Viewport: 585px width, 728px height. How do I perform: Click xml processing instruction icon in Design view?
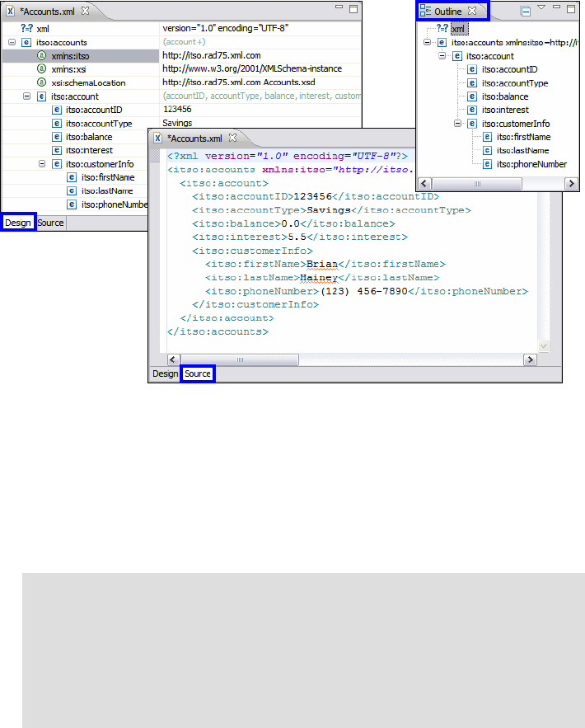tap(27, 28)
